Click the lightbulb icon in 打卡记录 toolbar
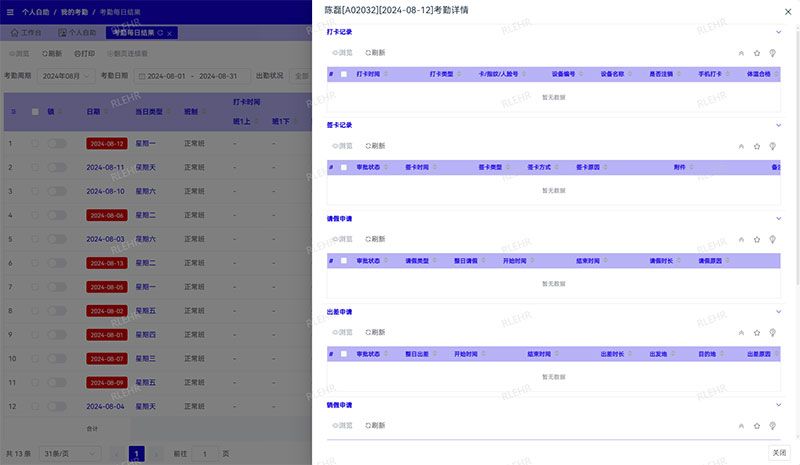 click(x=772, y=53)
